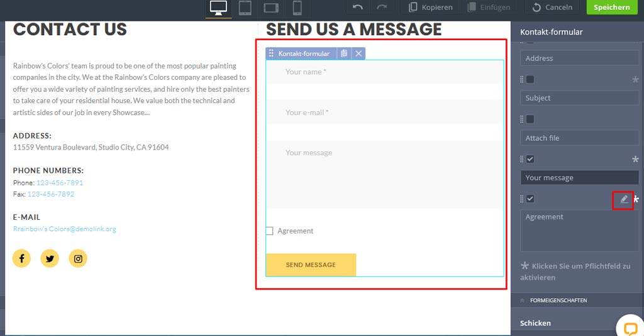Tick the Agreement checkbox in the form
The width and height of the screenshot is (644, 336).
pos(269,231)
